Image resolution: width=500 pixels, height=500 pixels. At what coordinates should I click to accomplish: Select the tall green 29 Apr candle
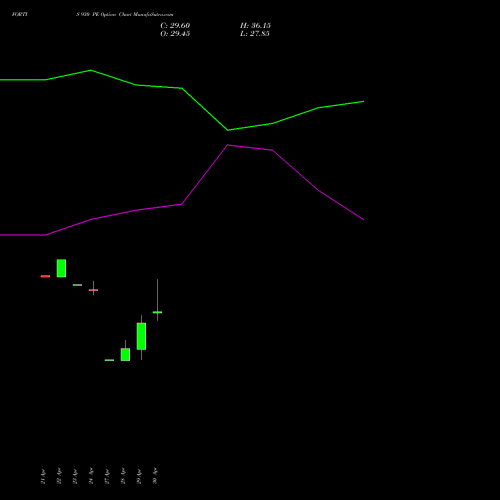point(141,336)
